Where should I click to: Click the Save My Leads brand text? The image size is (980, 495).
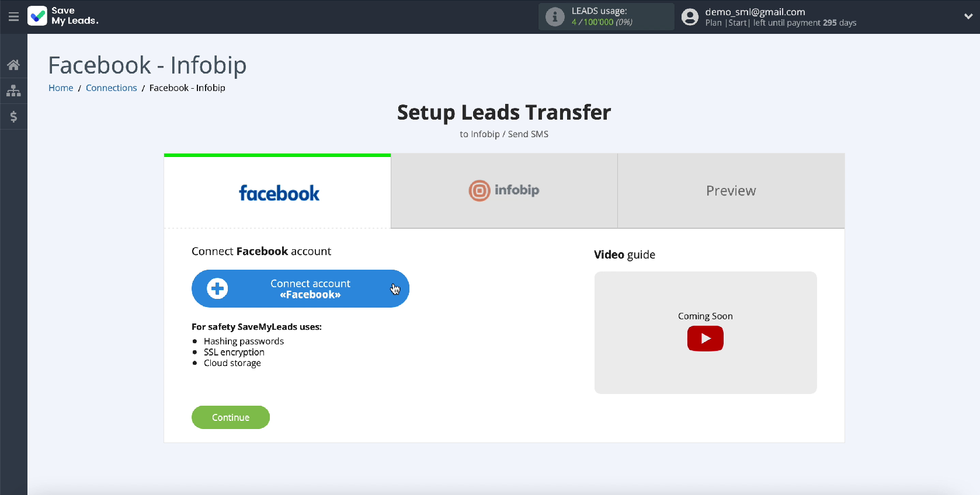(75, 16)
